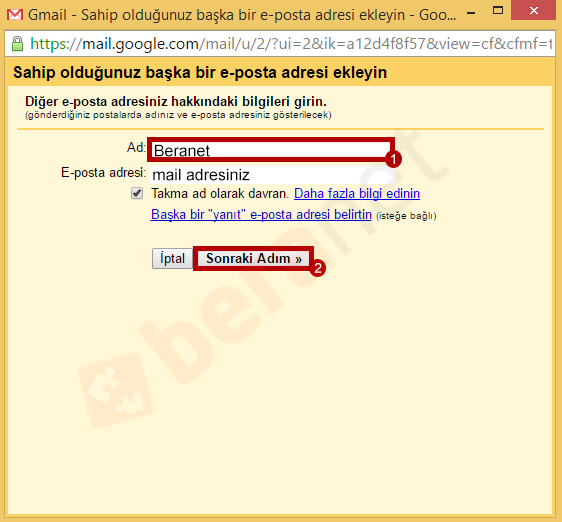562x522 pixels.
Task: Click the 'Takma ad olarak davran' label text
Action: coord(220,194)
